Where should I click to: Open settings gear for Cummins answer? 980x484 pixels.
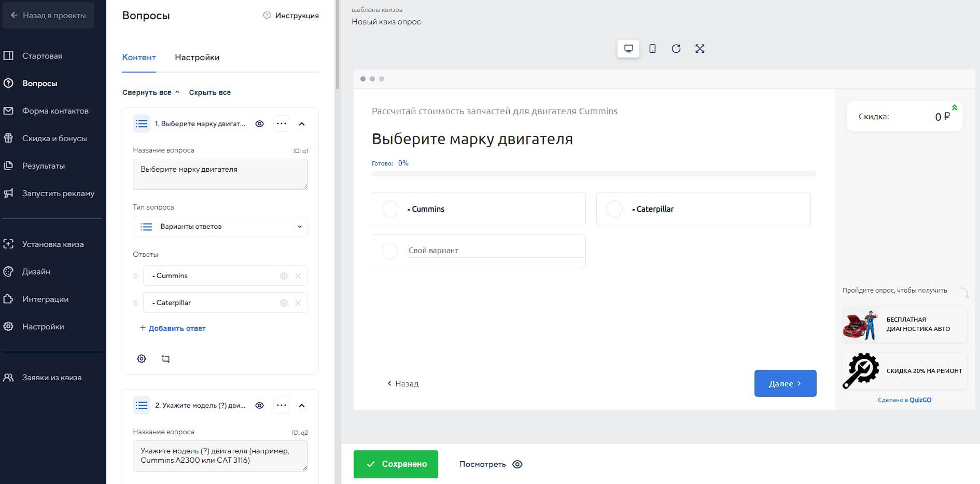pyautogui.click(x=284, y=276)
